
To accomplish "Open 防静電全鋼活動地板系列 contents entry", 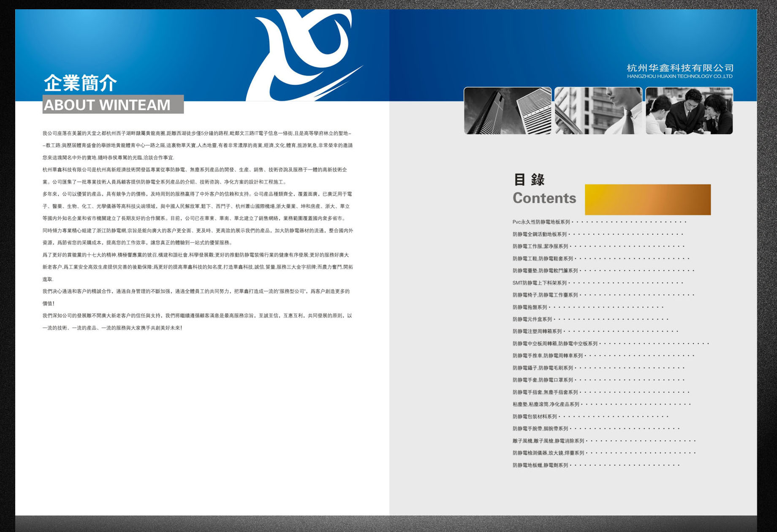I will 539,234.
